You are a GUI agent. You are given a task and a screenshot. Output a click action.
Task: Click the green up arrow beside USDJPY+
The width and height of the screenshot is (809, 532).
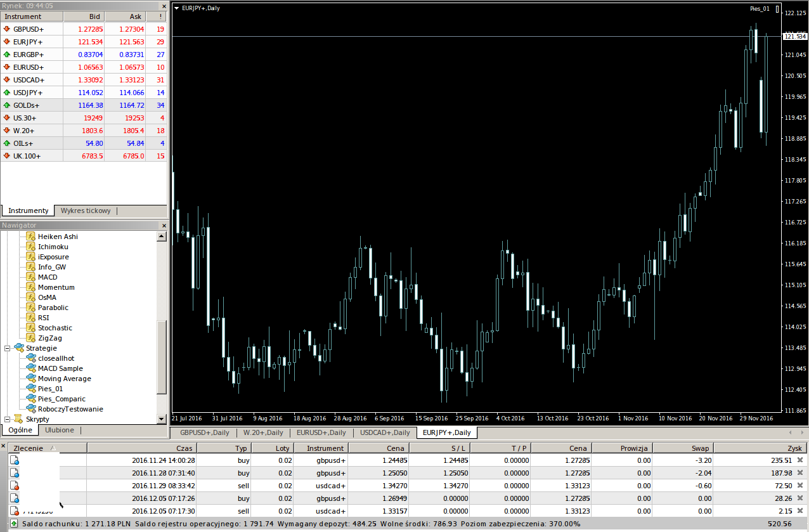coord(7,93)
